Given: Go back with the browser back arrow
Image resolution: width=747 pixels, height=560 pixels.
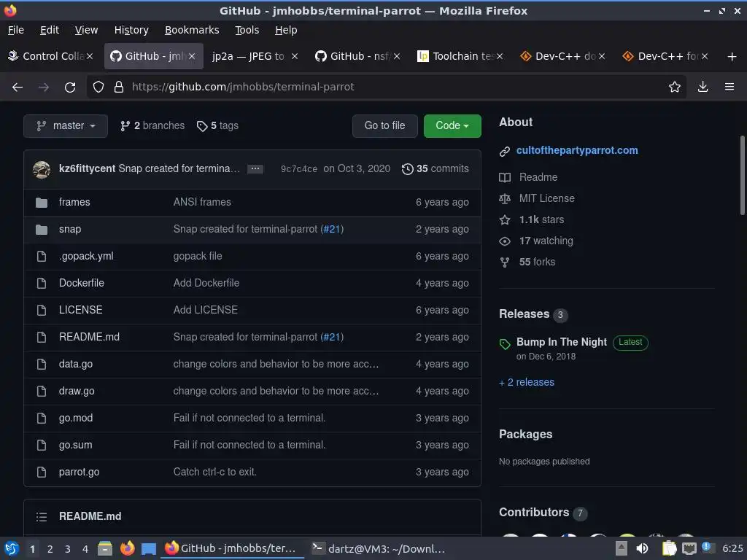Looking at the screenshot, I should coord(18,87).
